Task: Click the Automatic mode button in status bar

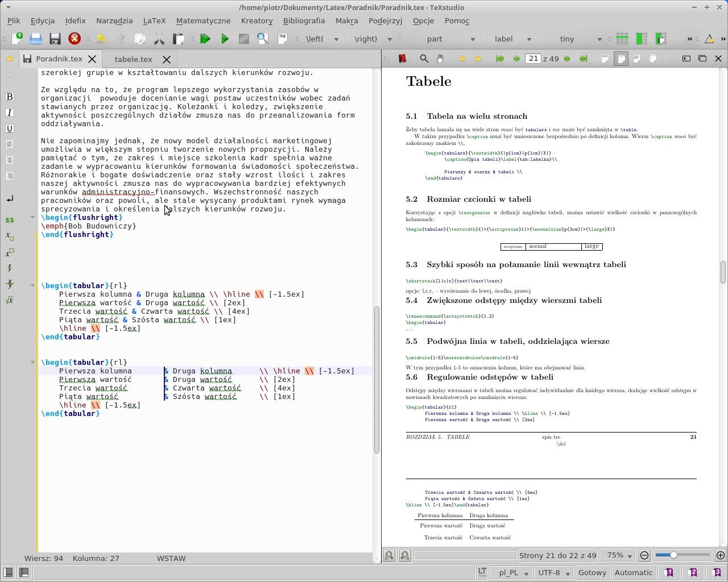Action: (633, 572)
